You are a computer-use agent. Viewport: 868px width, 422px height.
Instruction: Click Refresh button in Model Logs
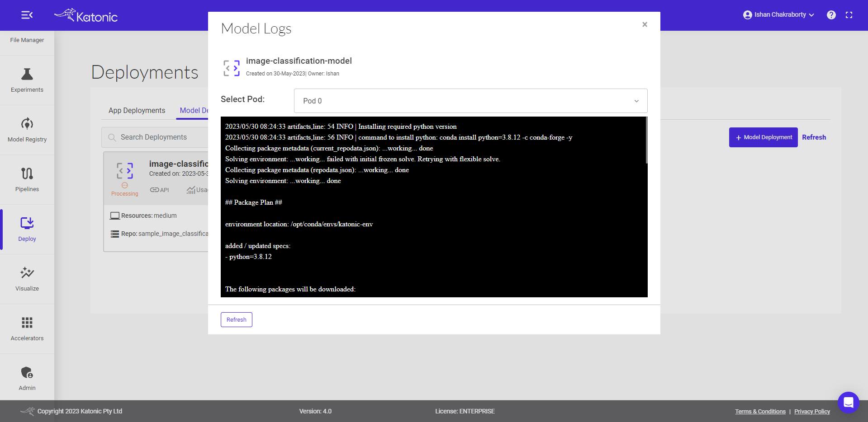coord(237,319)
